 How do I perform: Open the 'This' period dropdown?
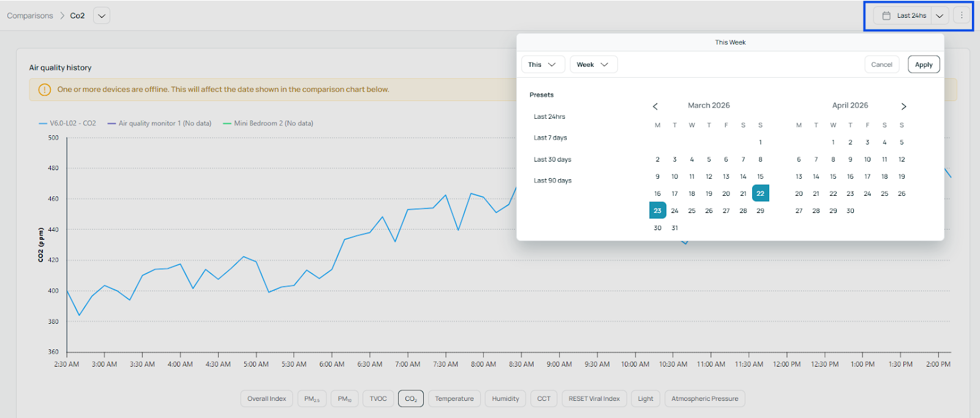(542, 65)
